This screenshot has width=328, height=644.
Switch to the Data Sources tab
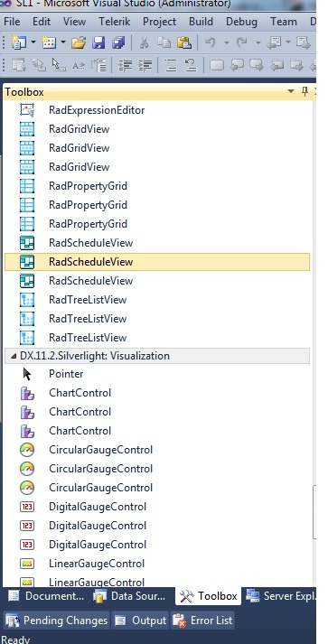tap(130, 596)
